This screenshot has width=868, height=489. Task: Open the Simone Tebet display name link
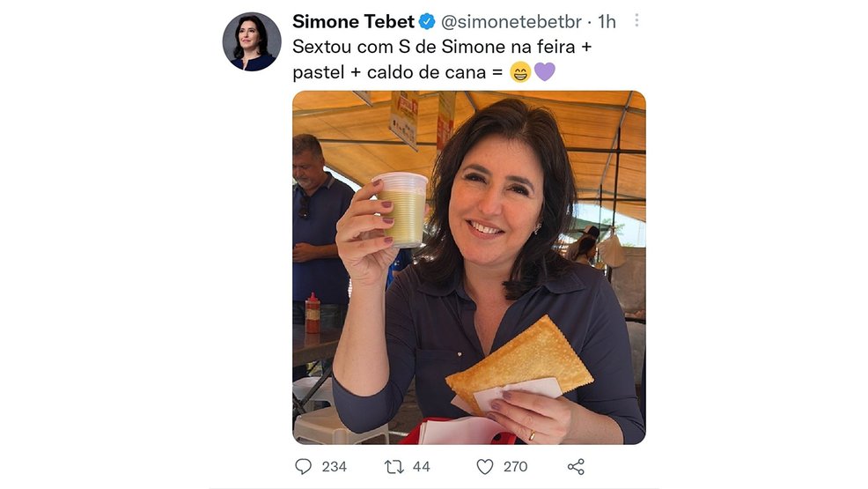[353, 22]
